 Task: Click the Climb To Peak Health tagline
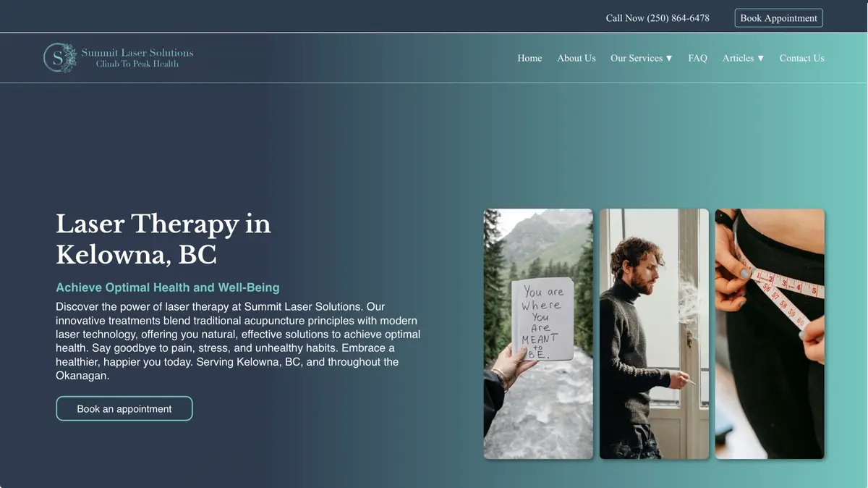(137, 64)
